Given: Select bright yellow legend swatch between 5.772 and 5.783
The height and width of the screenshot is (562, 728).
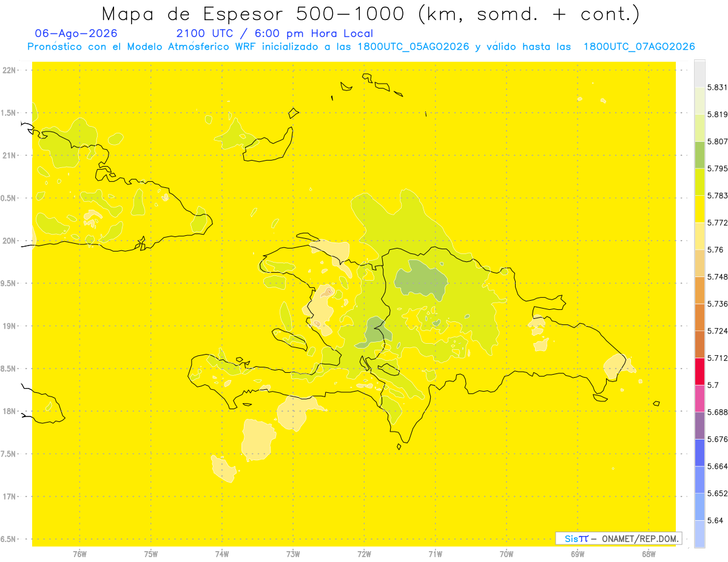Looking at the screenshot, I should [x=699, y=209].
